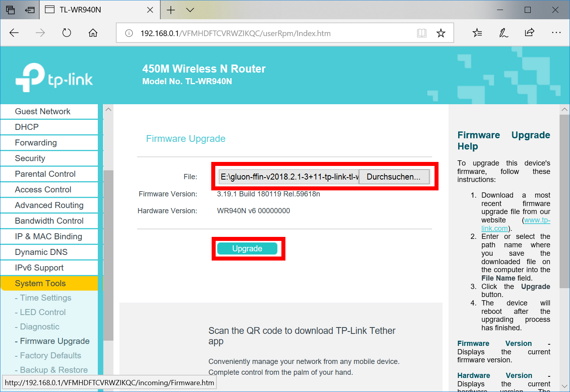The width and height of the screenshot is (570, 392).
Task: Reload the page with Refresh icon
Action: (x=67, y=33)
